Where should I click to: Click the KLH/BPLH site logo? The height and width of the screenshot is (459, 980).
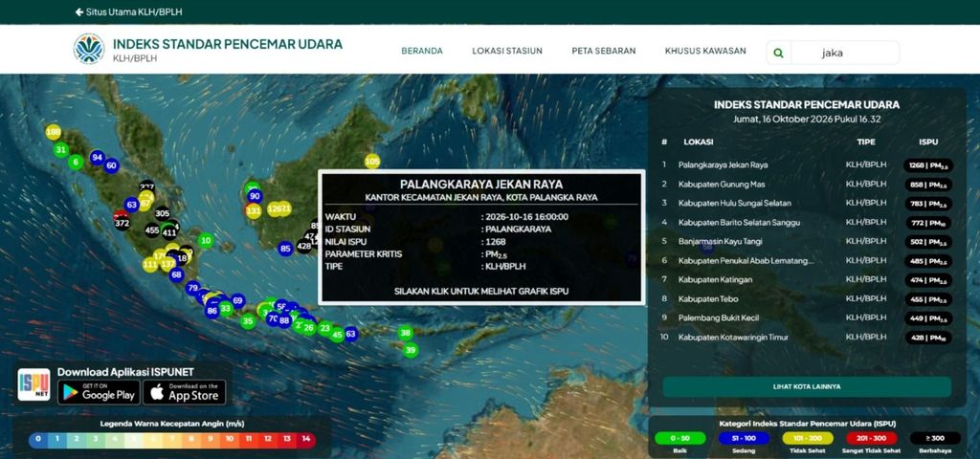pyautogui.click(x=89, y=49)
